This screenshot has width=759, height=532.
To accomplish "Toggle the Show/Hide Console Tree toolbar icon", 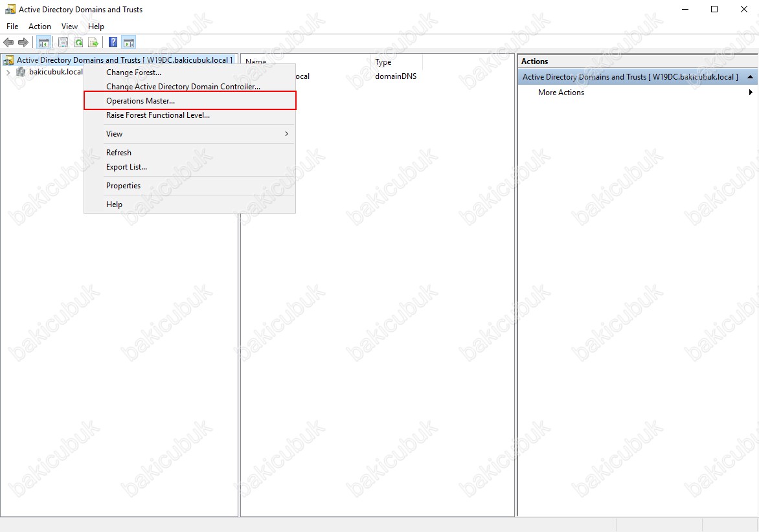I will tap(43, 43).
